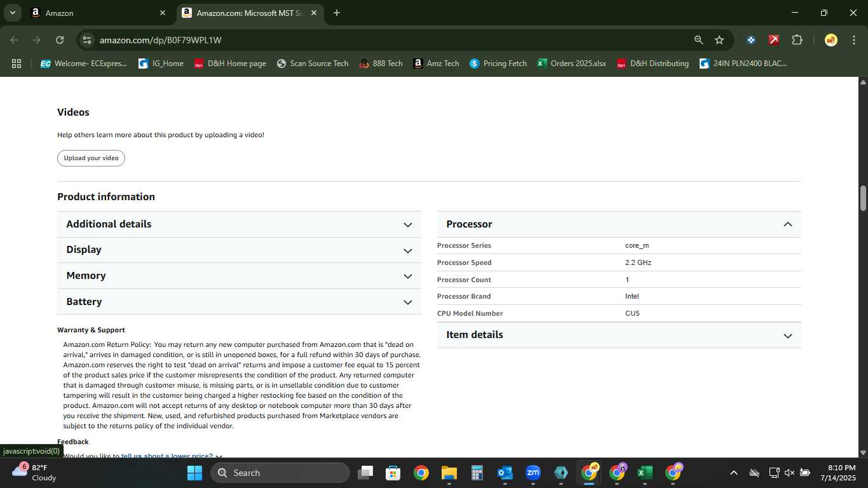The width and height of the screenshot is (868, 488).
Task: Click the core_m Processor Series value
Action: coord(637,245)
